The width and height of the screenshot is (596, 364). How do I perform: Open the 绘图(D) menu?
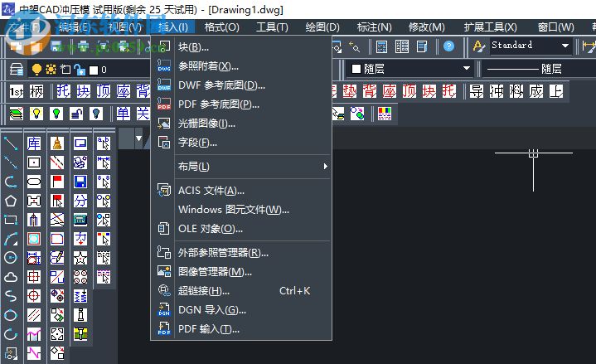[x=322, y=27]
